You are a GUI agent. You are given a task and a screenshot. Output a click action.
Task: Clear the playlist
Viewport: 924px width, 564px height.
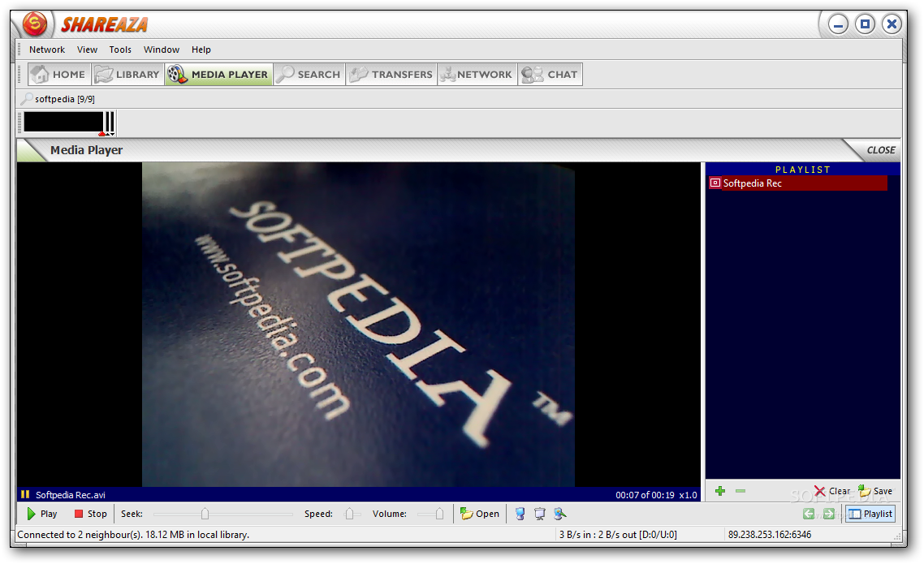pos(832,491)
